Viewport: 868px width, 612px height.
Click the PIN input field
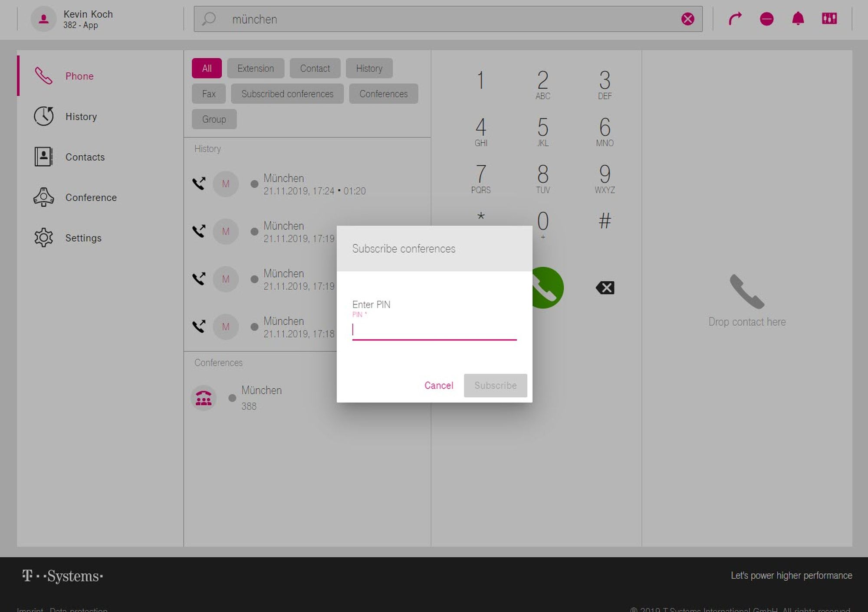434,331
